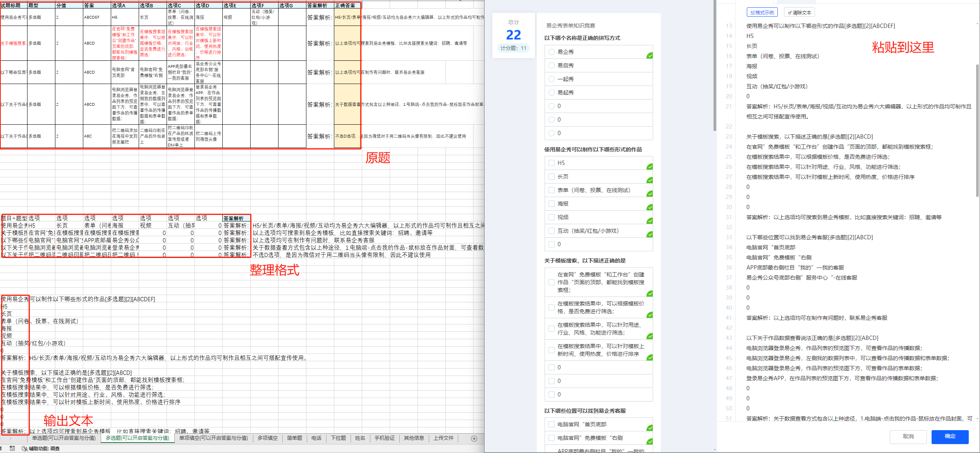Click the macro recording icon in Excel status bar

click(12, 448)
